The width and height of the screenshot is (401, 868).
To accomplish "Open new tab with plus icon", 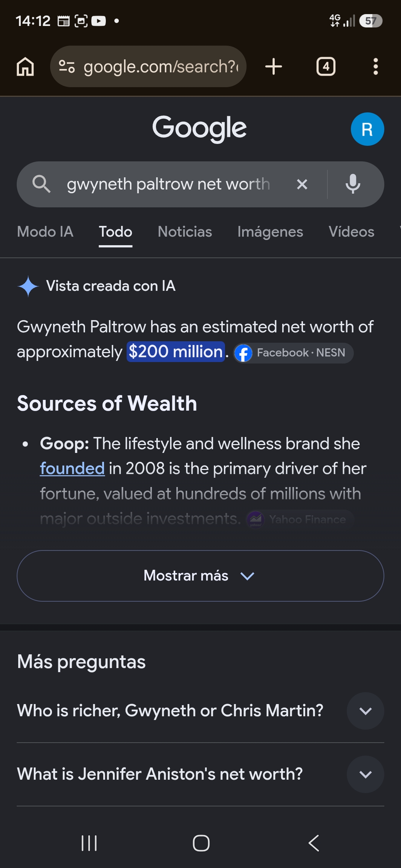I will click(x=274, y=67).
